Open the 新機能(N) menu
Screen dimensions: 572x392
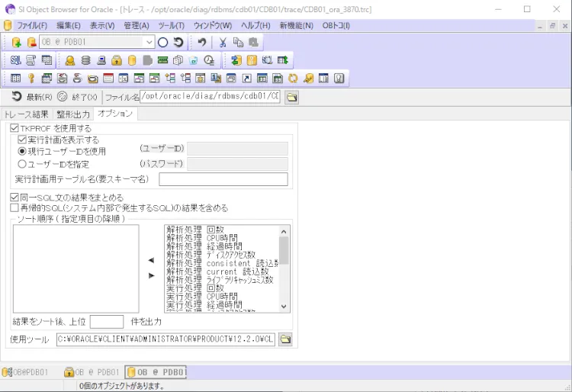coord(296,25)
